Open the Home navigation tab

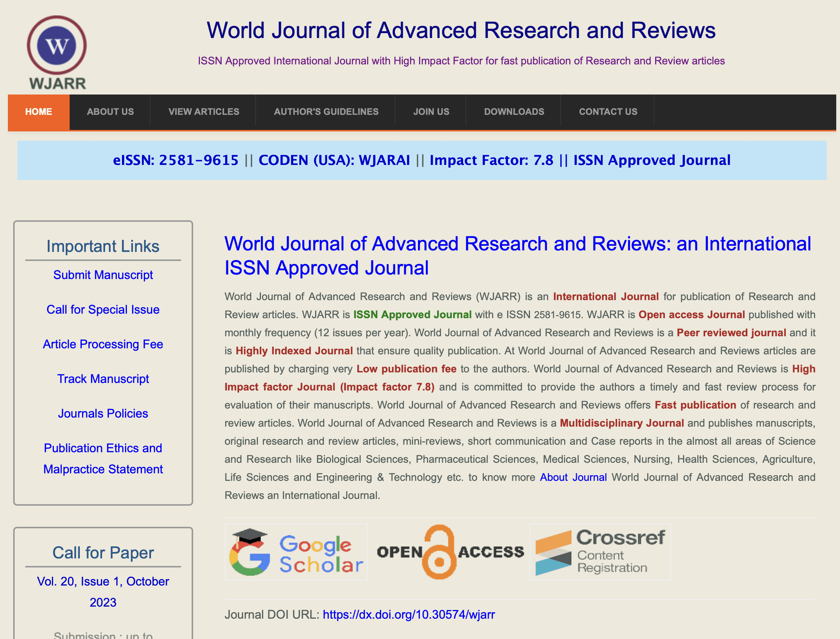tap(38, 112)
